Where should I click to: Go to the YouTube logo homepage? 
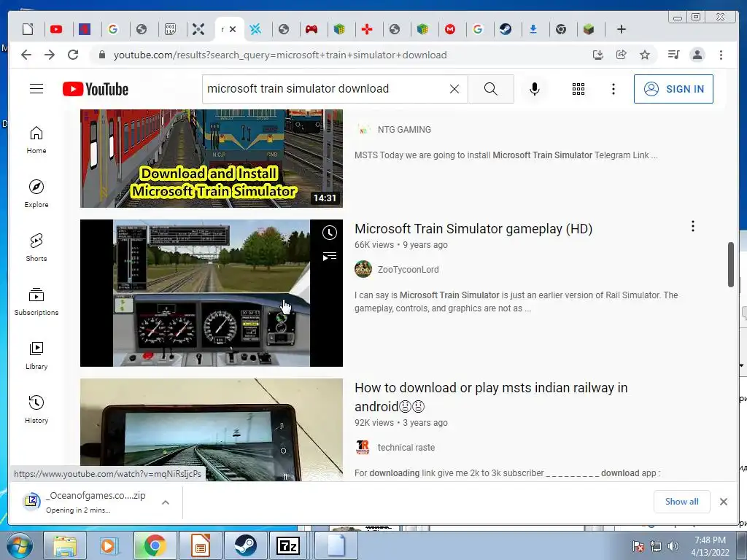click(96, 89)
